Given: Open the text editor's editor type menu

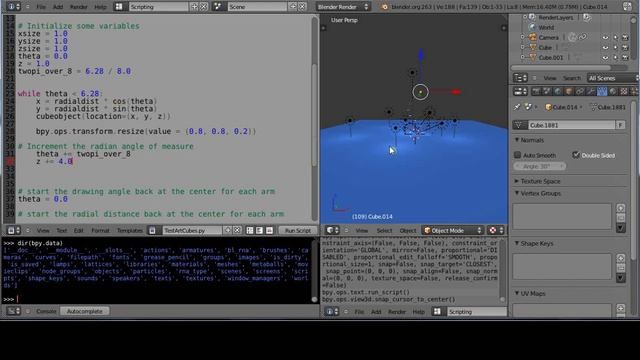Looking at the screenshot, I should (x=14, y=230).
